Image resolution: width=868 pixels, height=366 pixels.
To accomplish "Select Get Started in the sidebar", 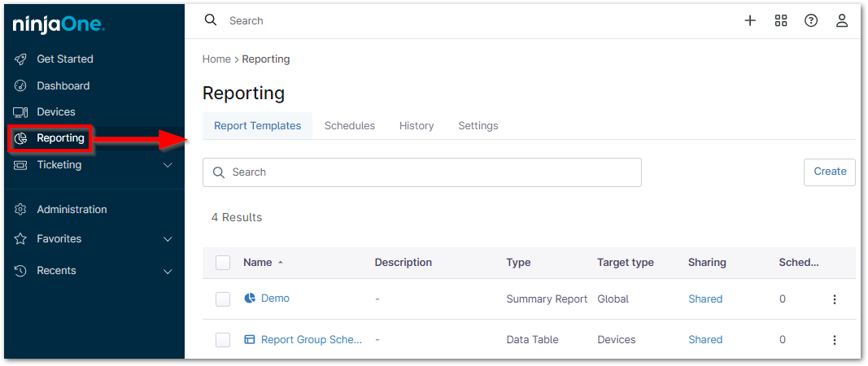I will tap(65, 59).
